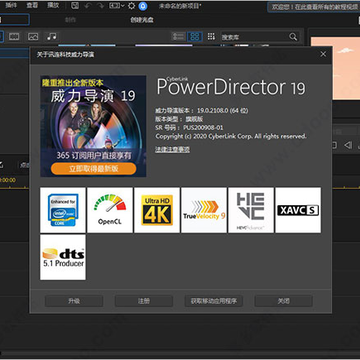This screenshot has width=360, height=360.
Task: Open the 播放 menu
Action: click(53, 5)
